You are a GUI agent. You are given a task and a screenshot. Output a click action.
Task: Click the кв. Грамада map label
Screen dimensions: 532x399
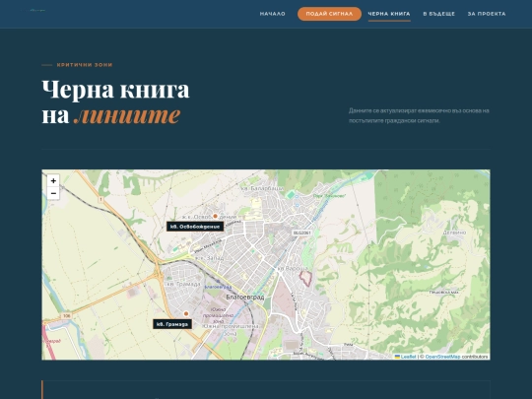pos(172,324)
